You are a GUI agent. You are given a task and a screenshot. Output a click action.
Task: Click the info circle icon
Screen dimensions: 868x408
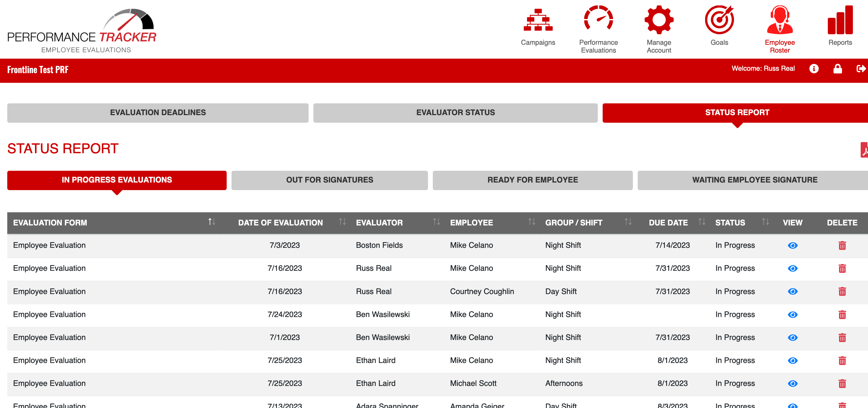click(814, 69)
